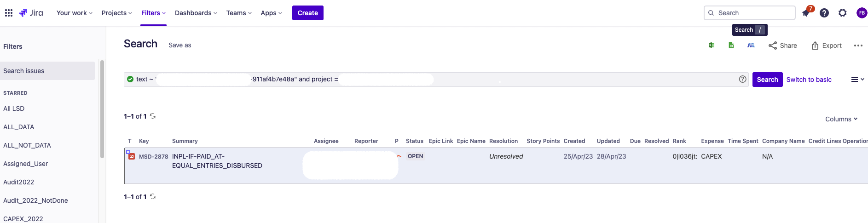Open the Apps menu
The image size is (868, 223).
coord(272,13)
